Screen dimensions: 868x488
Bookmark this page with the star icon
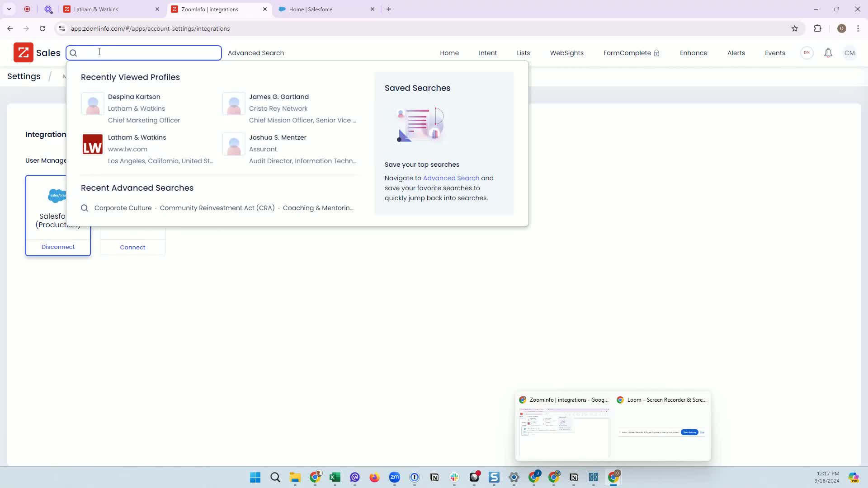tap(795, 28)
